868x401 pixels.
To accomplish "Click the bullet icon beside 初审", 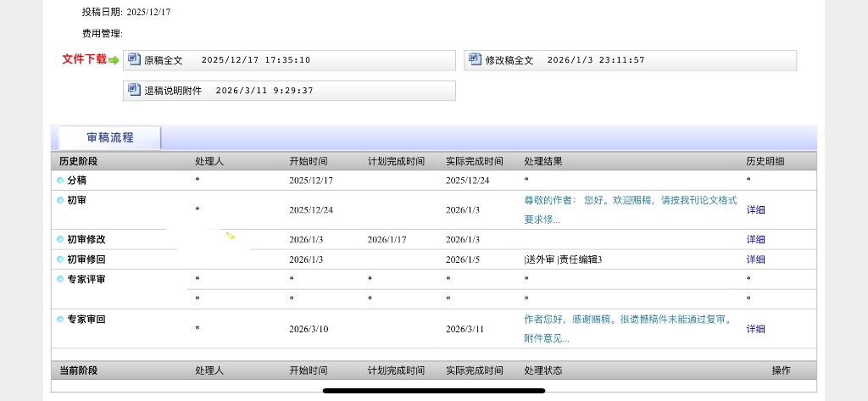I will [x=60, y=200].
